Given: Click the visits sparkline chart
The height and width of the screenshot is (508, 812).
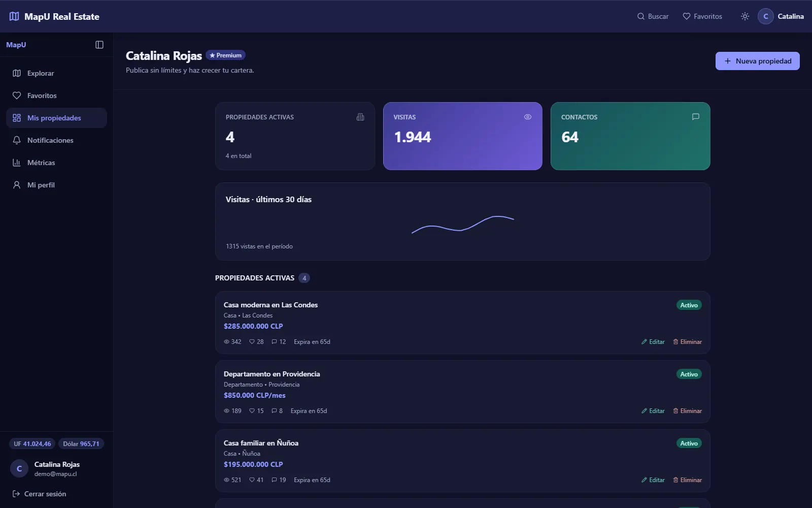Looking at the screenshot, I should coord(463,224).
